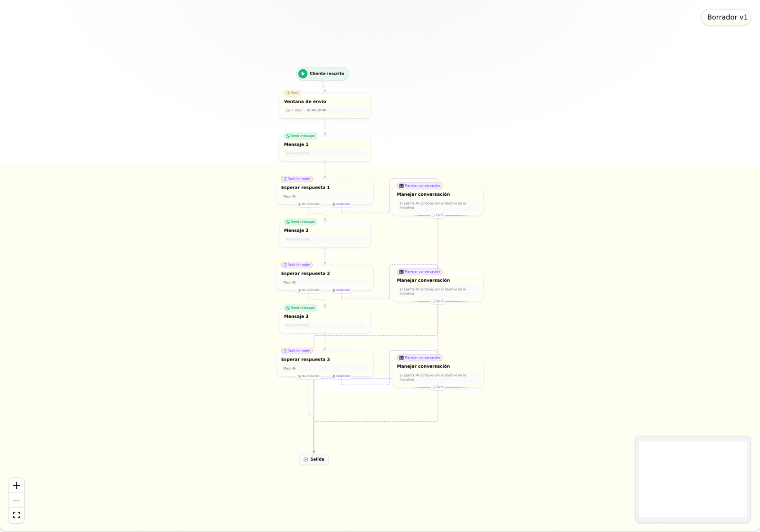The image size is (760, 532).
Task: Click the Salida exit node
Action: [x=314, y=459]
